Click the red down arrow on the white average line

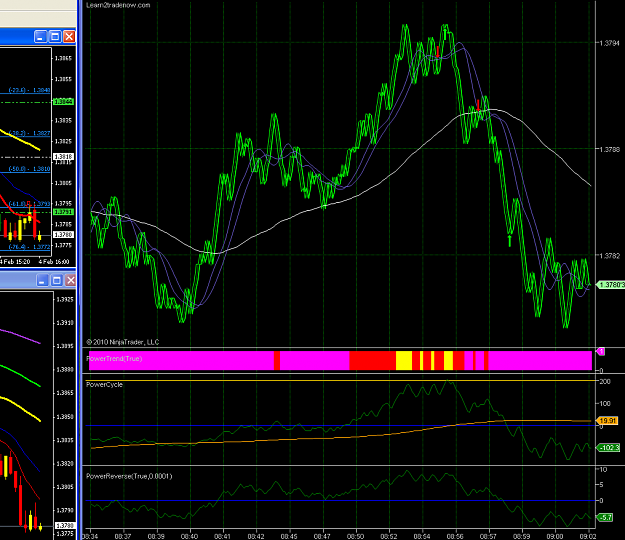pos(478,106)
